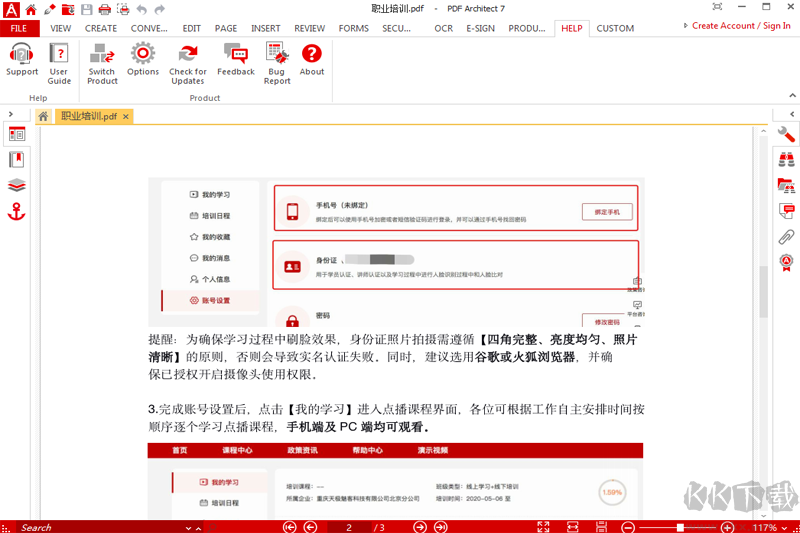Go to the next page
This screenshot has height=533, width=800.
[420, 527]
